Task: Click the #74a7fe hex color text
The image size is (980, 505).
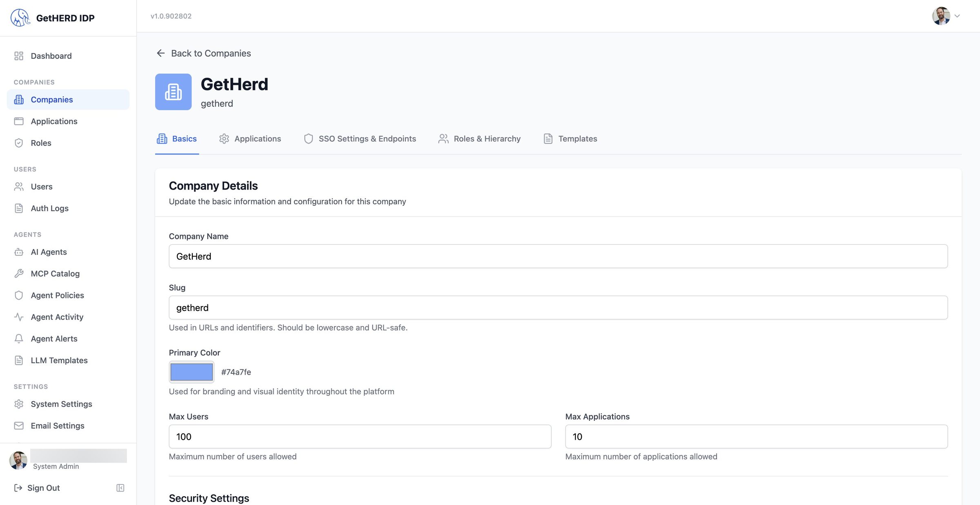Action: (x=236, y=372)
